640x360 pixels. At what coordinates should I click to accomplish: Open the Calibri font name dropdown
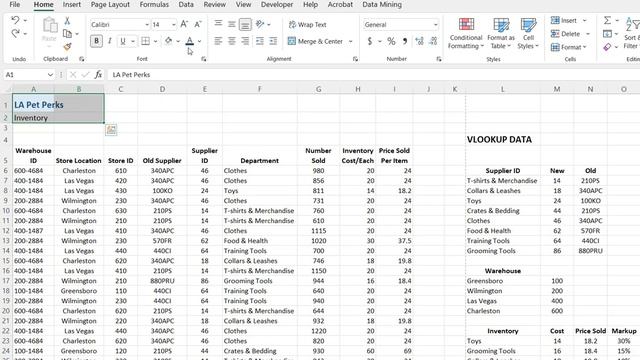(x=147, y=25)
